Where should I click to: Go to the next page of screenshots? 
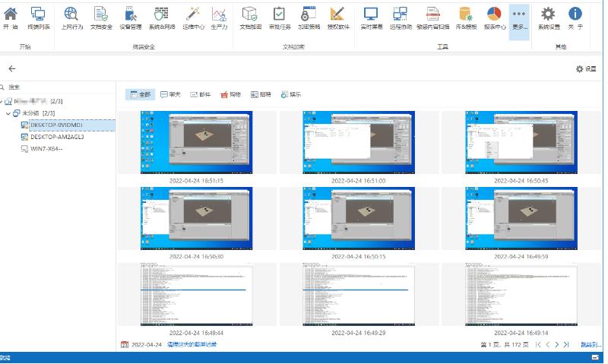tap(556, 344)
